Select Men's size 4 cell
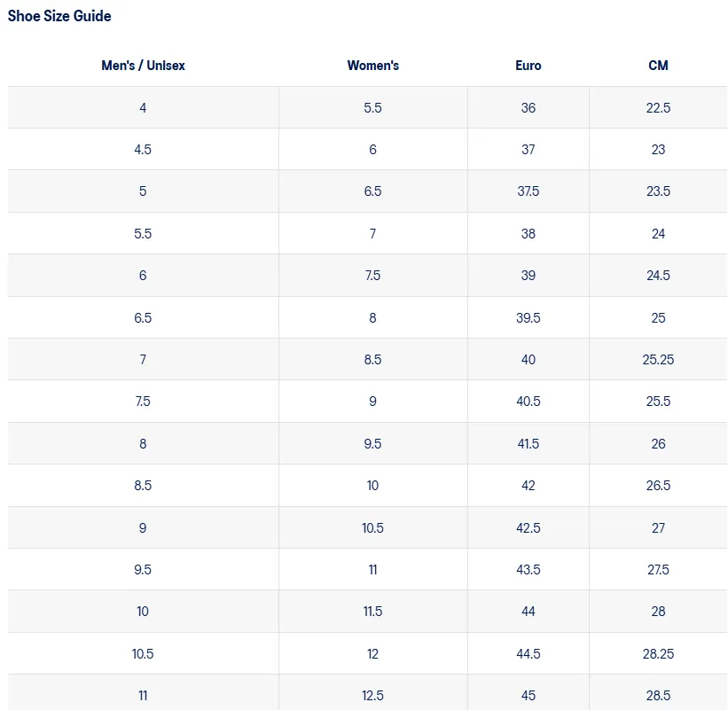Image resolution: width=728 pixels, height=710 pixels. (x=143, y=107)
